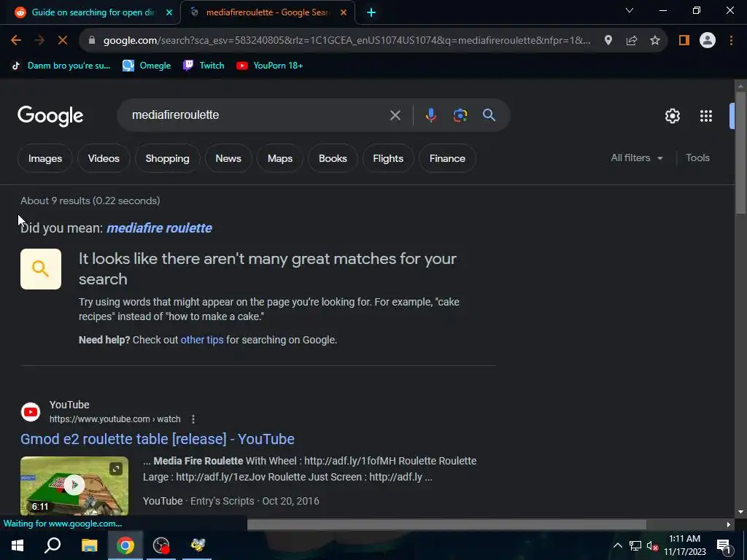Play the Gmod roulette video thumbnail

[74, 485]
